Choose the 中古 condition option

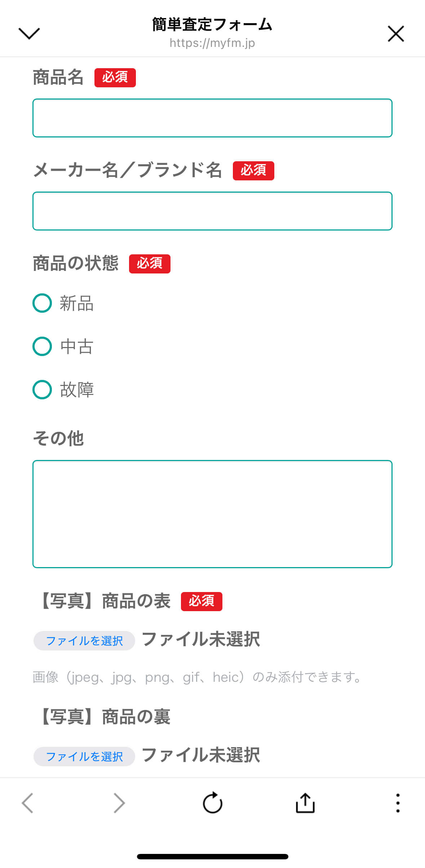(42, 346)
